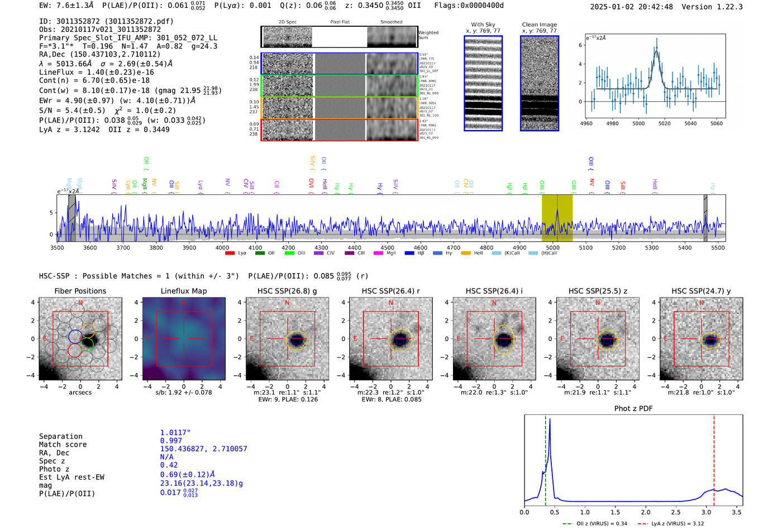Open the Clean Image cutout
Screen dimensions: 782x532
point(540,83)
